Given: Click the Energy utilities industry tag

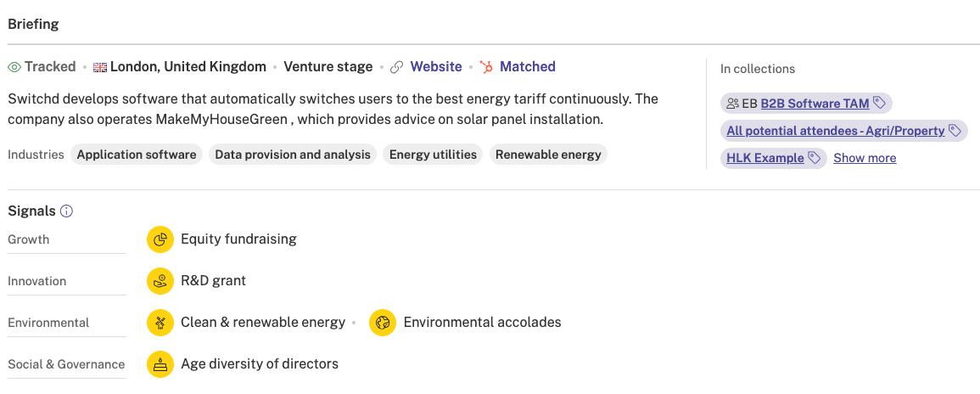Looking at the screenshot, I should click(433, 155).
